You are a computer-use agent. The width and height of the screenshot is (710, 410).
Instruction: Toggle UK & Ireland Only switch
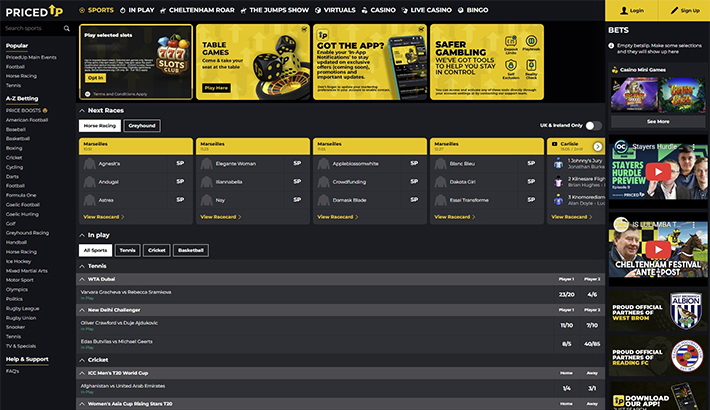(x=594, y=125)
